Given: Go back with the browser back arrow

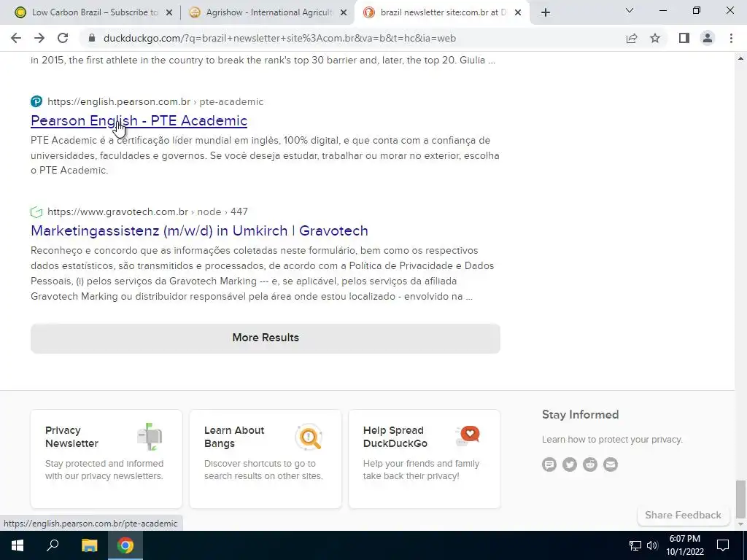Looking at the screenshot, I should (x=16, y=38).
